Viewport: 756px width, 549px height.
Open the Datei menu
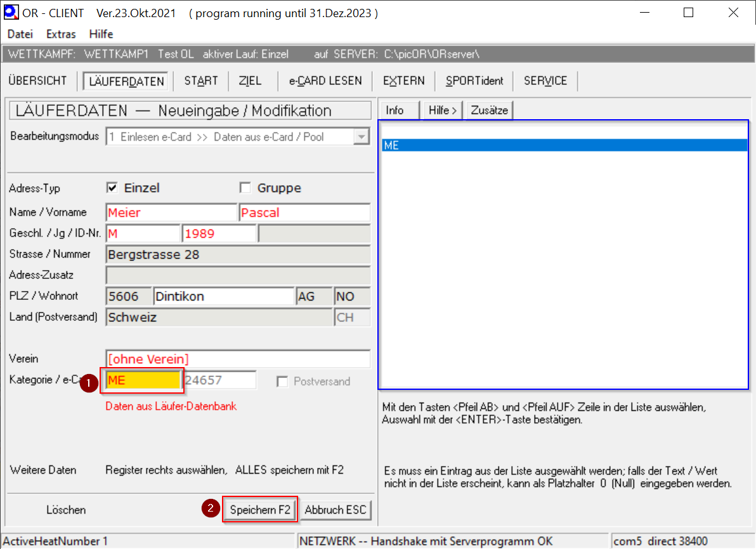point(20,34)
